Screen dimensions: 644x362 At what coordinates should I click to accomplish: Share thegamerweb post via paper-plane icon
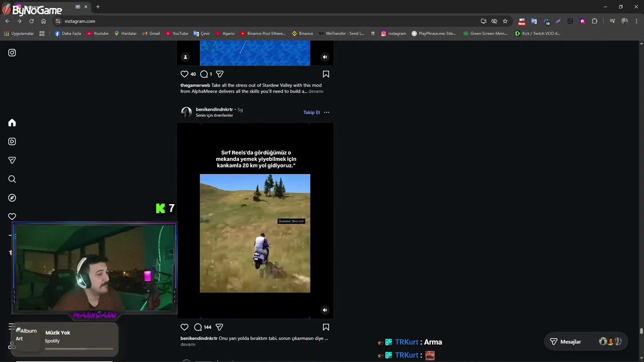pos(219,74)
